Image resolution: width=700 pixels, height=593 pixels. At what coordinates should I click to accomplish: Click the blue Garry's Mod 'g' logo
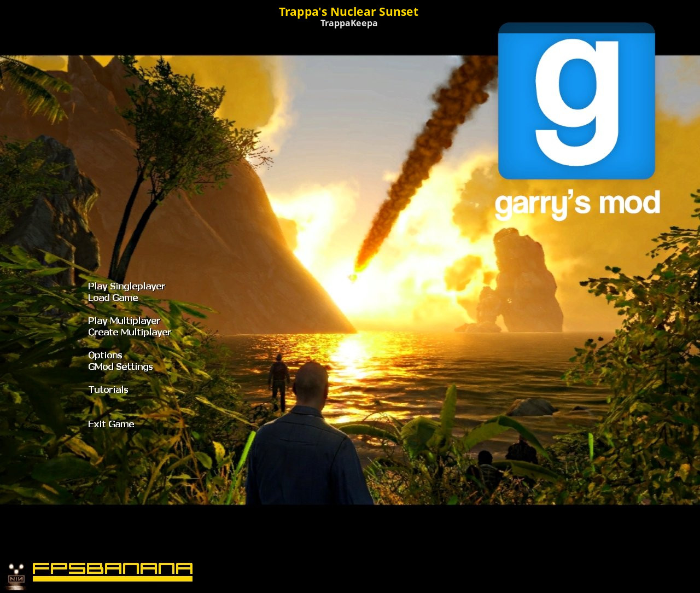576,101
